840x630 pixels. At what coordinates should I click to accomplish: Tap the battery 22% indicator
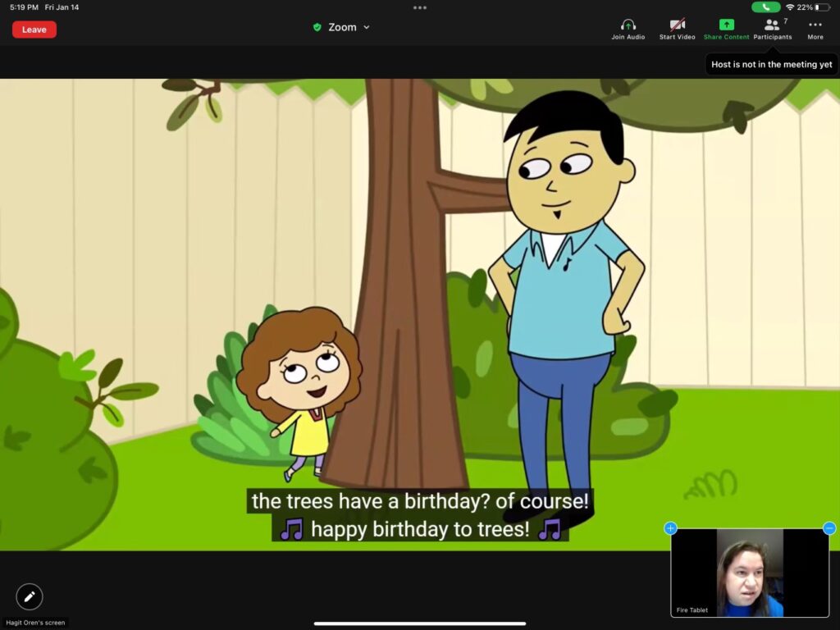point(813,7)
